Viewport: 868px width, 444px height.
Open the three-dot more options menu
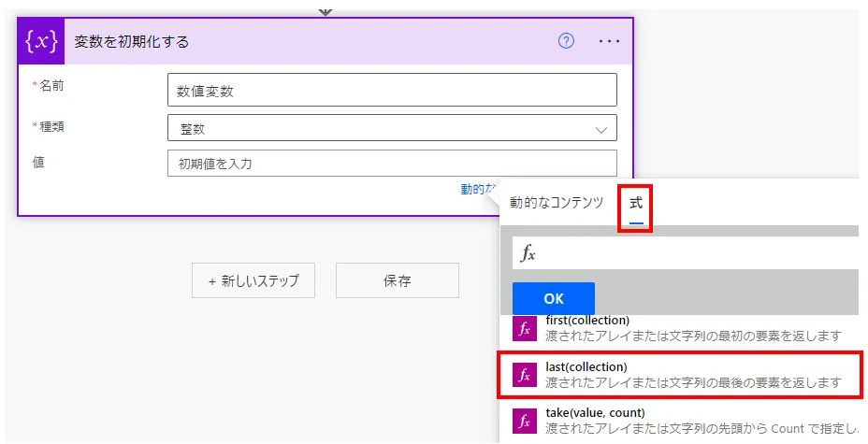609,41
